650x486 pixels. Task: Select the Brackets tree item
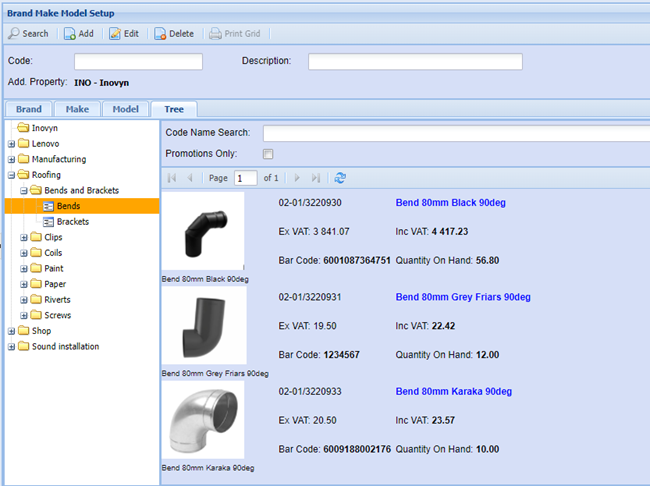(72, 222)
